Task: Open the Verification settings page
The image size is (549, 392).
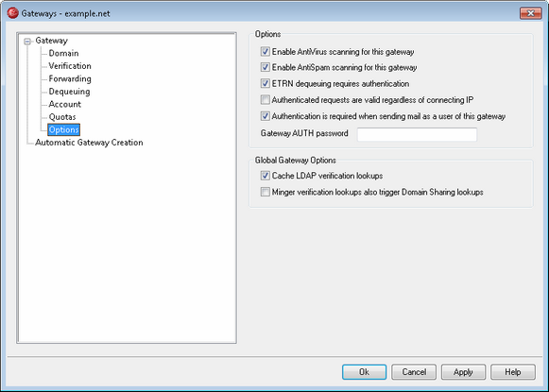Action: coord(70,66)
